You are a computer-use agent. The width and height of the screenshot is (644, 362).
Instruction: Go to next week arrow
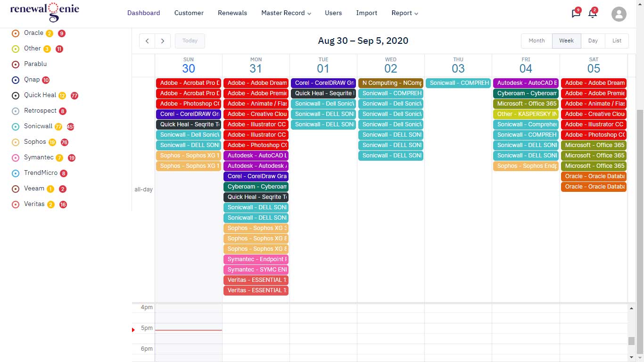point(163,41)
